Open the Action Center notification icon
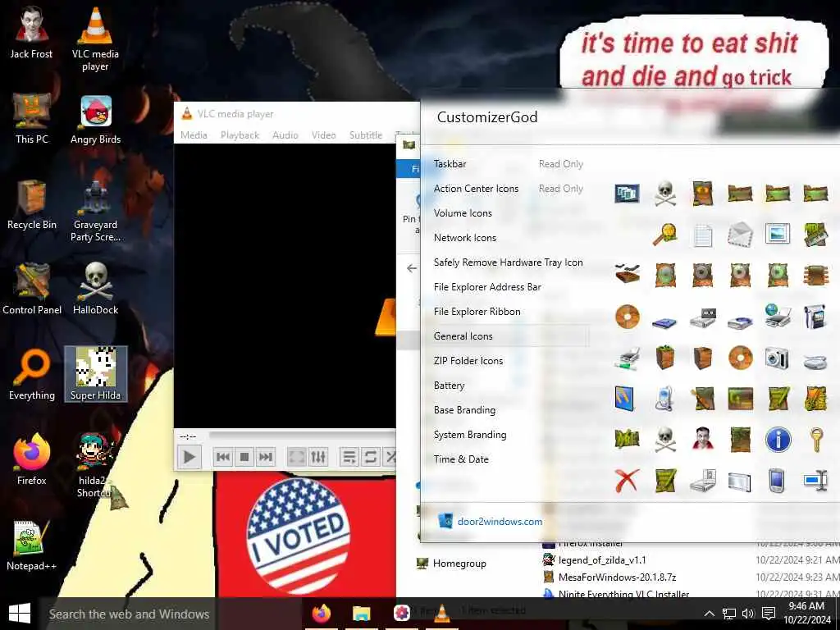This screenshot has width=840, height=630. click(769, 614)
